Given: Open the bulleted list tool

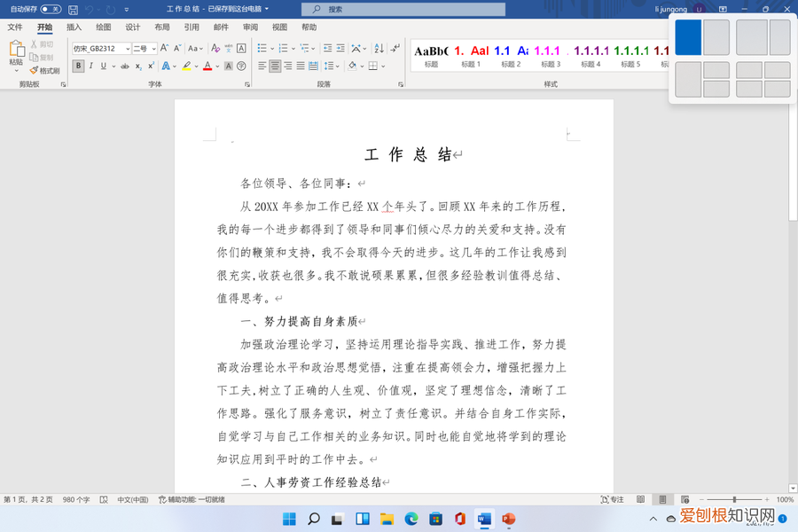Looking at the screenshot, I should pyautogui.click(x=263, y=48).
